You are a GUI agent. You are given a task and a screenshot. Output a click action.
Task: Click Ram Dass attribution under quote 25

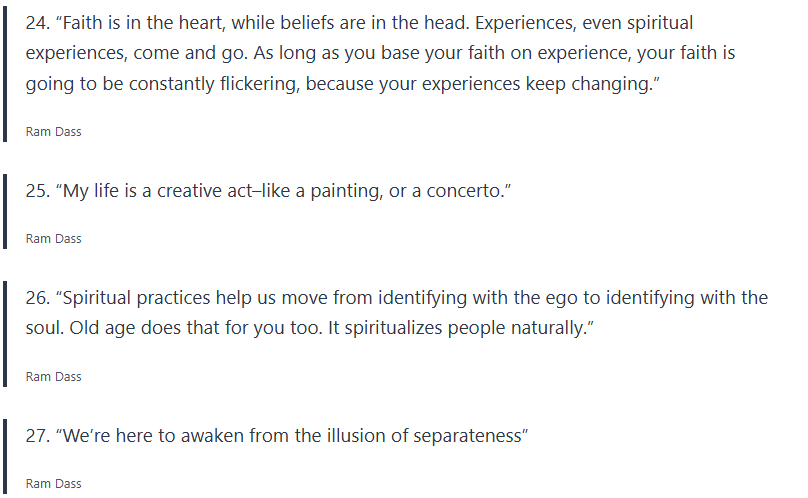[x=53, y=239]
